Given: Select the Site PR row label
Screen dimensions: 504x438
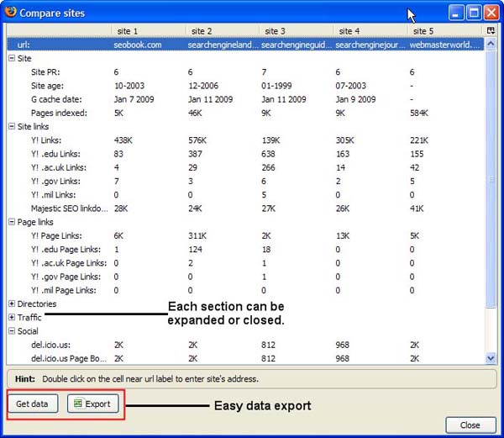Looking at the screenshot, I should [x=45, y=72].
